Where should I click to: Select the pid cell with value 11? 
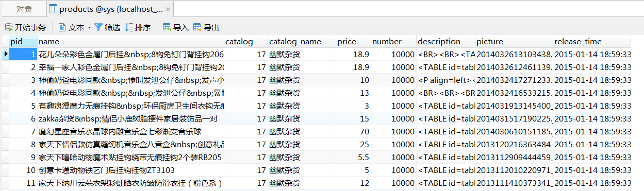tap(23, 183)
